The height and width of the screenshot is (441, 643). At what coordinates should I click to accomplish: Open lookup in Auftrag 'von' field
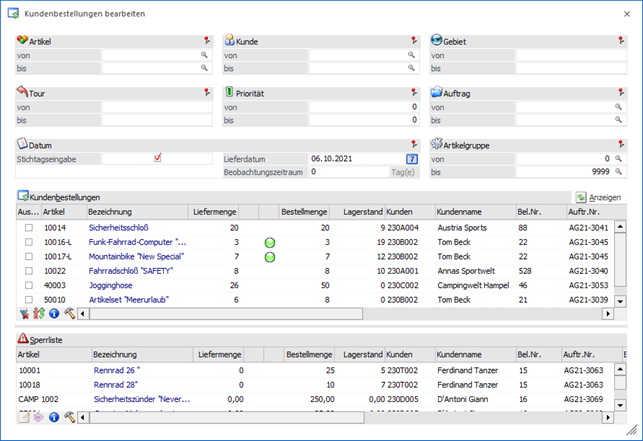pyautogui.click(x=620, y=107)
